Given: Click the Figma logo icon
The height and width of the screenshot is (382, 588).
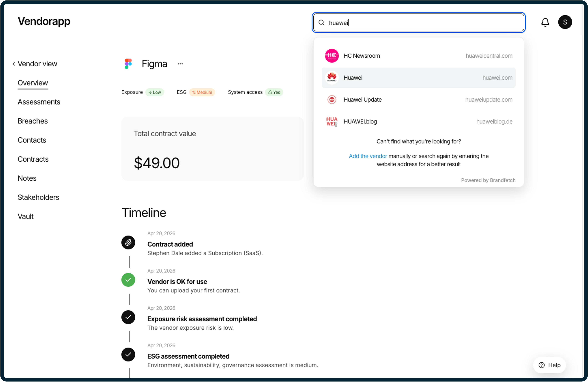Looking at the screenshot, I should point(128,64).
